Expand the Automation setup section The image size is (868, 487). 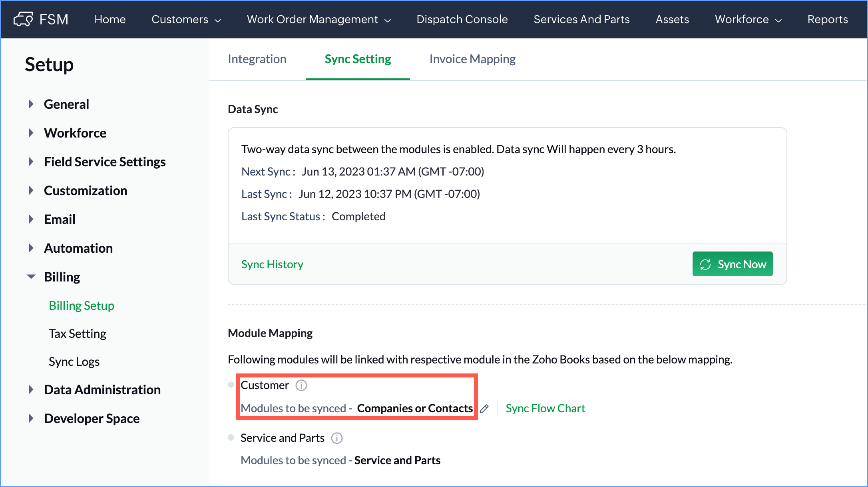pyautogui.click(x=31, y=248)
